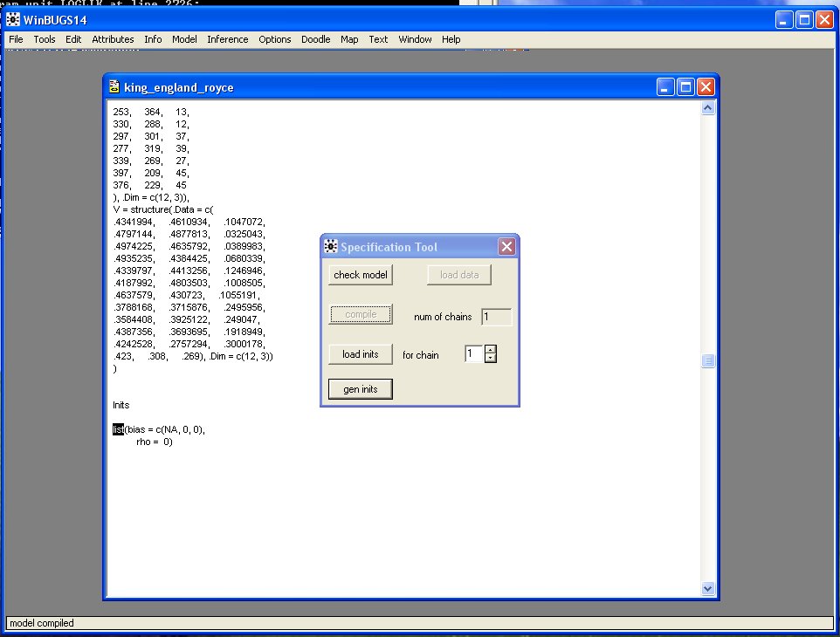This screenshot has height=637, width=840.
Task: Minimize the main WinBUGS14 window
Action: 785,18
